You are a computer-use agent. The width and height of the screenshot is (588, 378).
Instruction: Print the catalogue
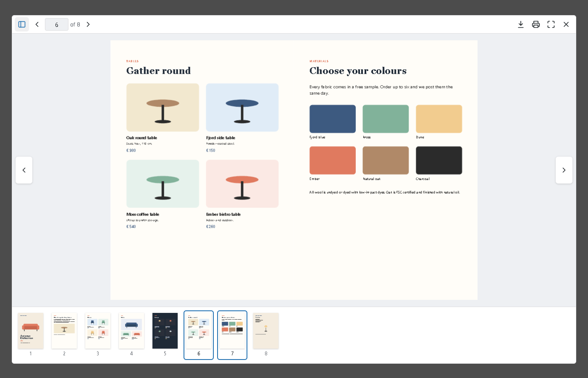pos(536,24)
